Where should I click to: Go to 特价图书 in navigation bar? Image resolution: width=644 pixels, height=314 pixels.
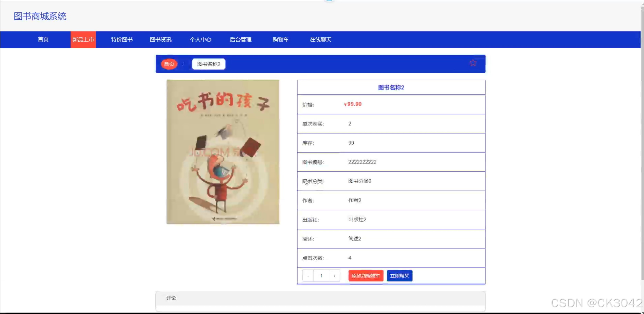pyautogui.click(x=122, y=40)
